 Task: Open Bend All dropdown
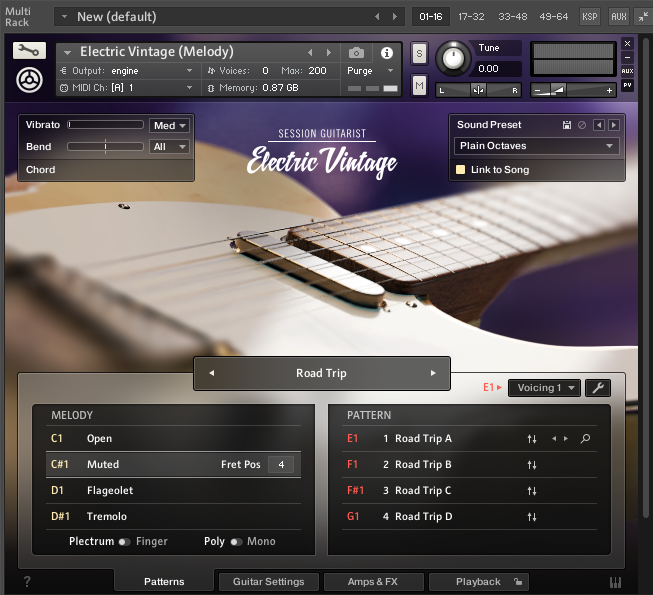169,147
